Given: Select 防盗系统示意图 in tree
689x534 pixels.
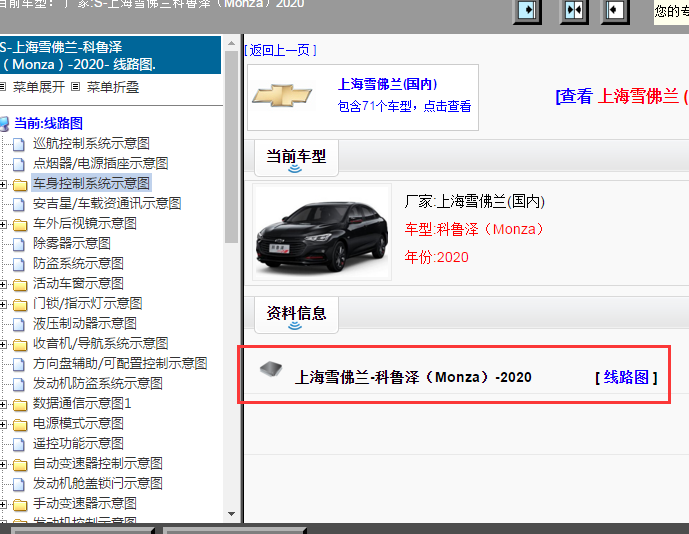Looking at the screenshot, I should (78, 264).
